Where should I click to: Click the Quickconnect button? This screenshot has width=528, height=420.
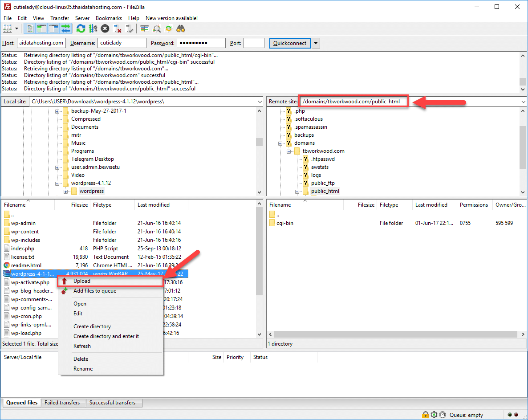coord(289,43)
